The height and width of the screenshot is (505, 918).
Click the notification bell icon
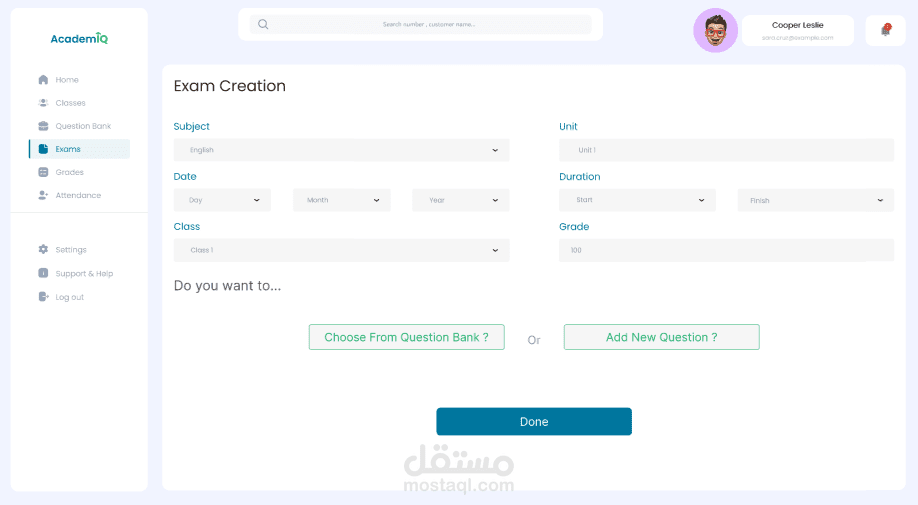pyautogui.click(x=885, y=30)
